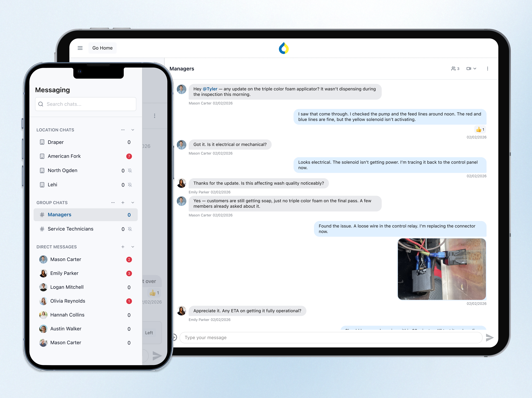The height and width of the screenshot is (398, 532).
Task: Open Managers chat more options menu
Action: click(487, 68)
